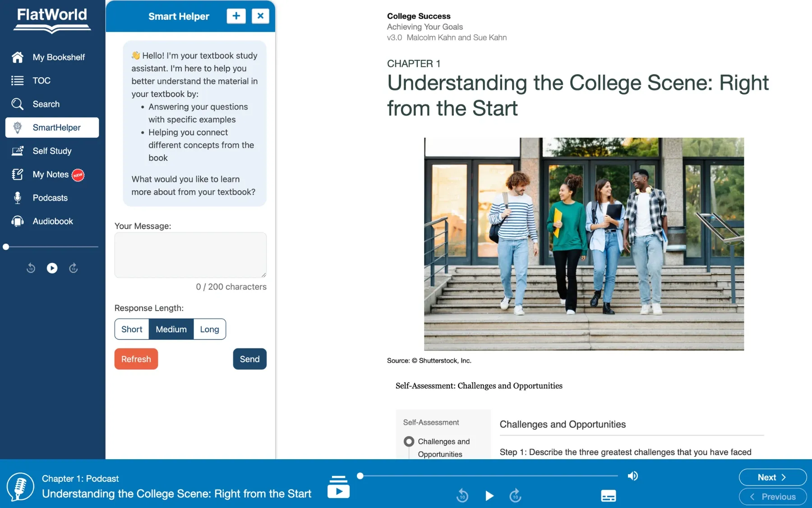Viewport: 812px width, 508px height.
Task: Select the SmartHelper lightbulb icon
Action: click(18, 127)
